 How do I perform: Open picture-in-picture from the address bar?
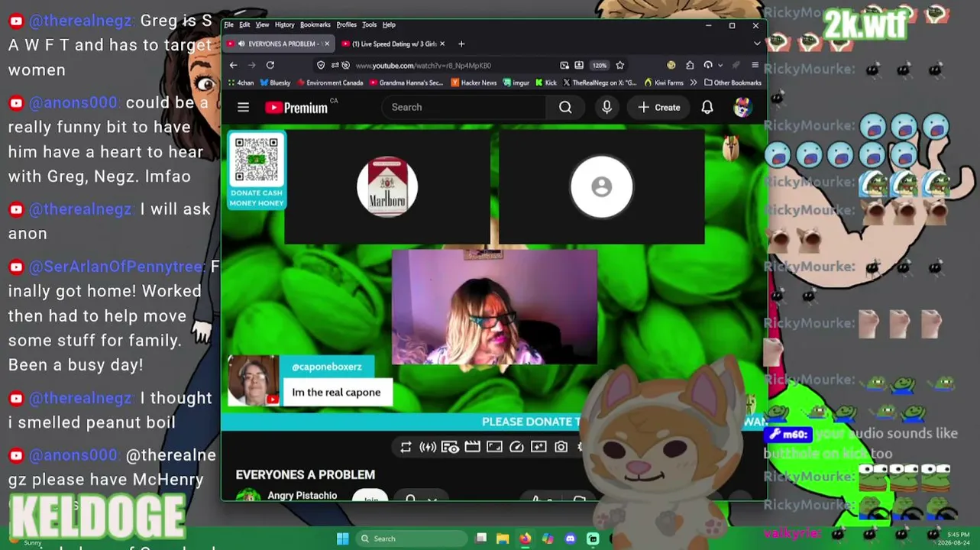coord(564,65)
